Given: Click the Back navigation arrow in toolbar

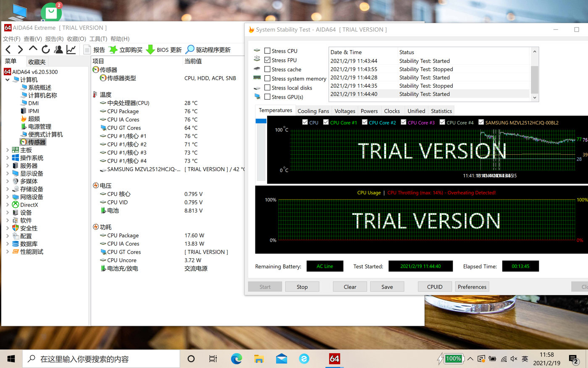Looking at the screenshot, I should pos(8,50).
